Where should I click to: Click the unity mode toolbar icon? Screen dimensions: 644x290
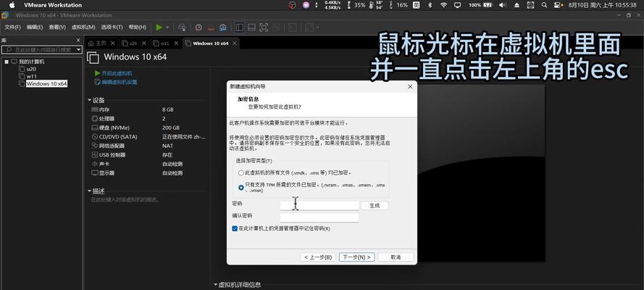(x=276, y=27)
